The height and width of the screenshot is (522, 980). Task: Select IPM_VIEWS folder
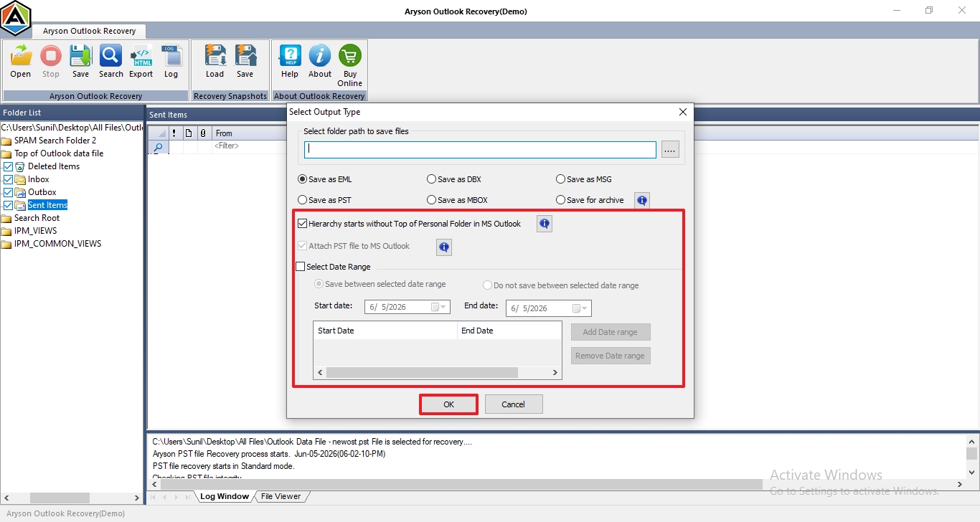(x=35, y=231)
